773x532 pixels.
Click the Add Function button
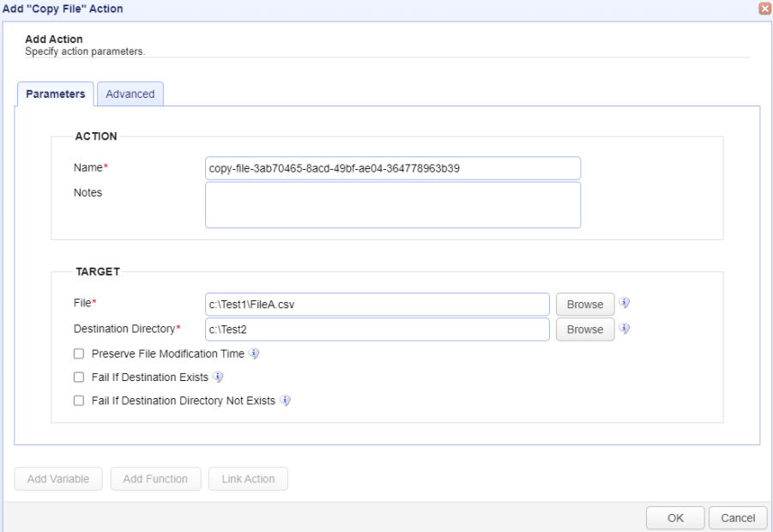pyautogui.click(x=155, y=479)
